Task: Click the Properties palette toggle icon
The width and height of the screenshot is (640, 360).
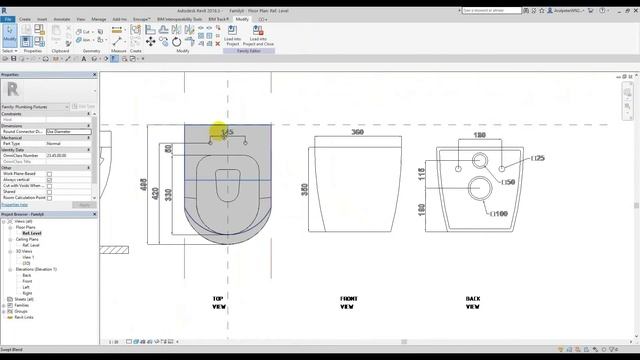Action: (x=26, y=41)
